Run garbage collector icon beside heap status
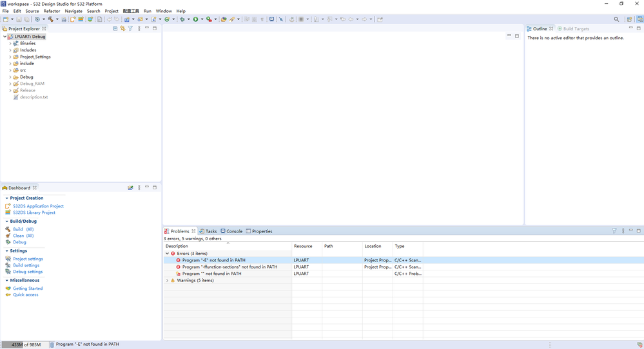The image size is (644, 349). tap(52, 344)
